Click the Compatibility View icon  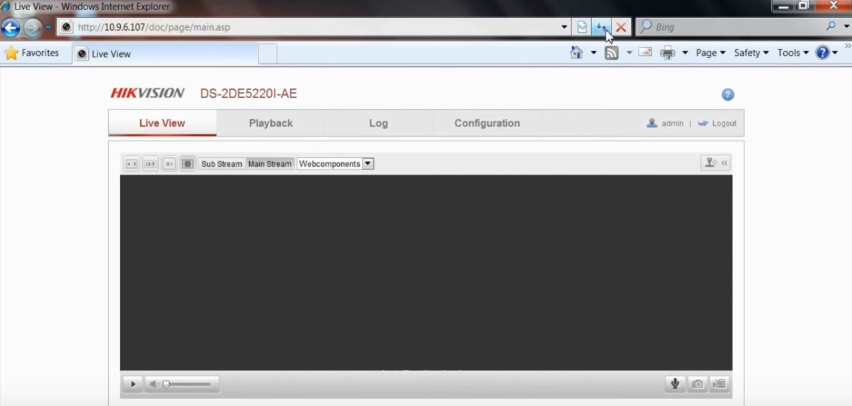tap(582, 27)
